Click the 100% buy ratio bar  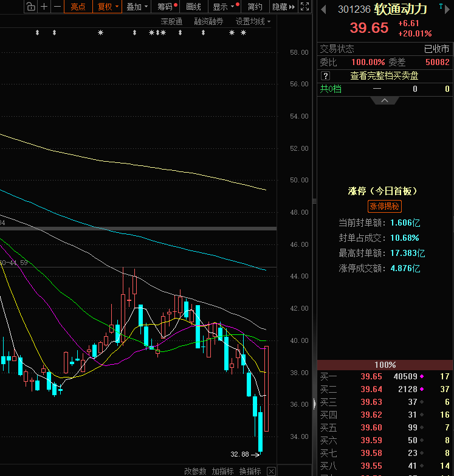point(385,365)
